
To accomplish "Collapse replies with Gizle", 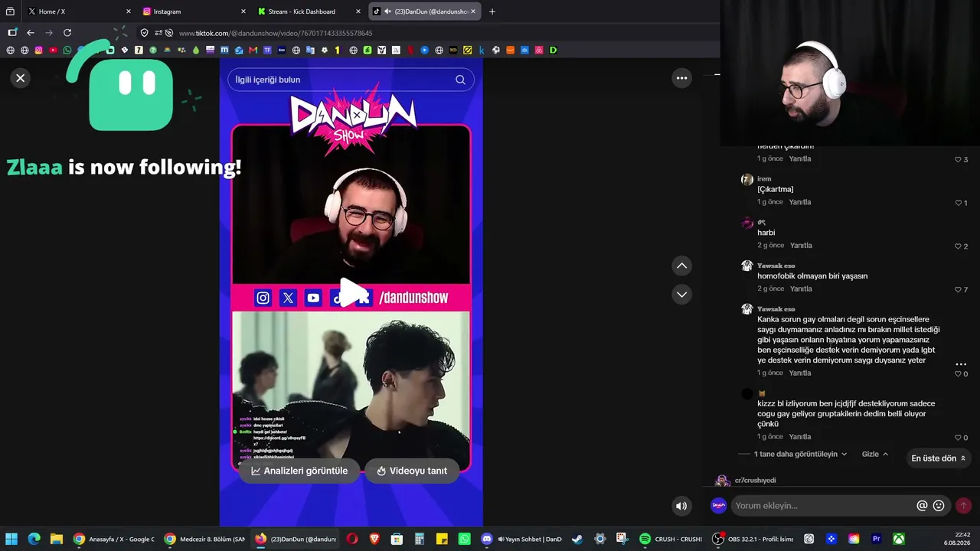I will [x=875, y=454].
